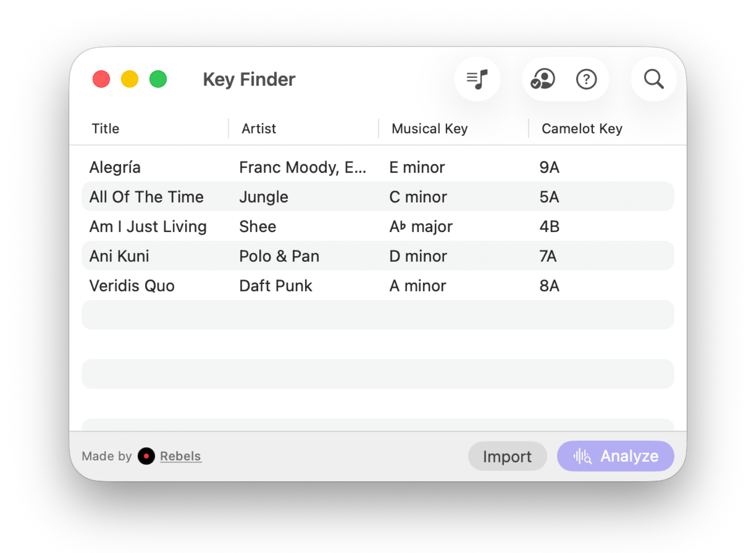This screenshot has height=553, width=756.
Task: Select the Am I Just Living row
Action: (x=148, y=226)
